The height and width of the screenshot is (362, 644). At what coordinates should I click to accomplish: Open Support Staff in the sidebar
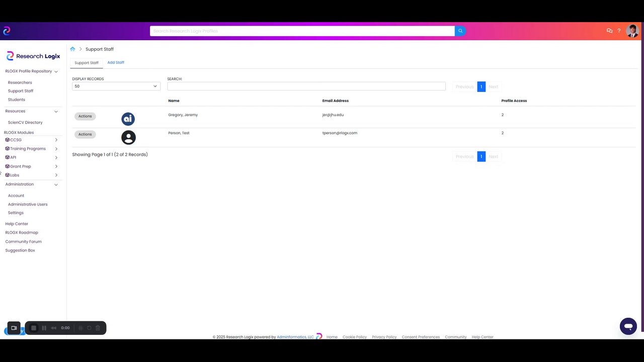point(21,91)
